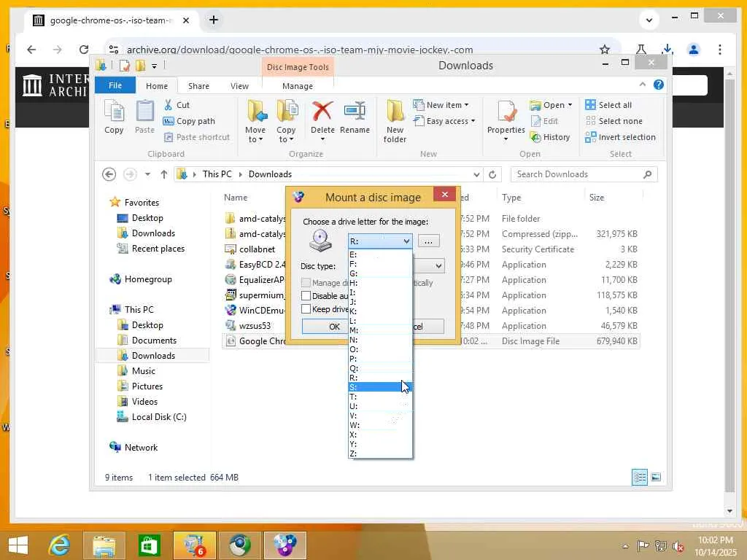Bookmark page with Chrome star icon
Screen dimensions: 747x560
605,50
